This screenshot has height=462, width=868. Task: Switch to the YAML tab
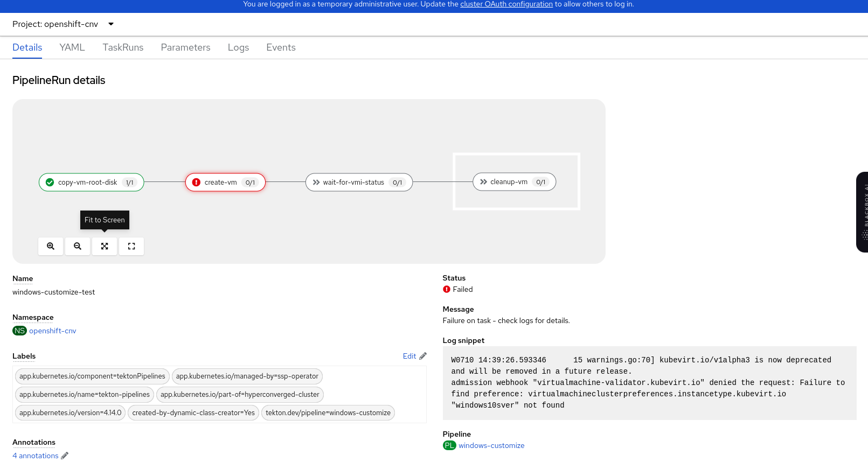(72, 47)
